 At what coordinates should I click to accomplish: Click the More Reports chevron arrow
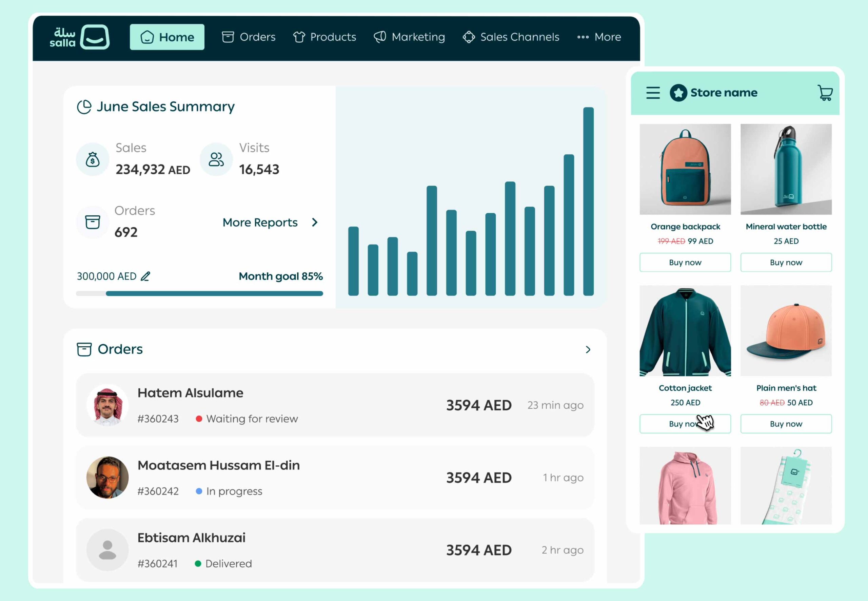(315, 222)
